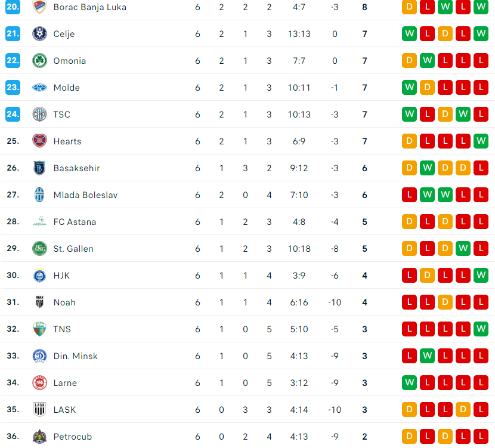Select the FC Astana team name
This screenshot has width=495, height=448.
(75, 222)
